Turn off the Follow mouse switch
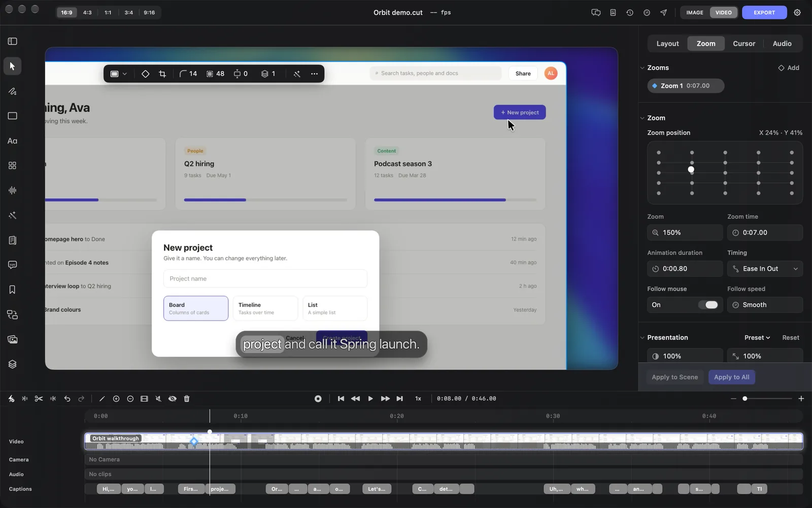 pyautogui.click(x=708, y=305)
